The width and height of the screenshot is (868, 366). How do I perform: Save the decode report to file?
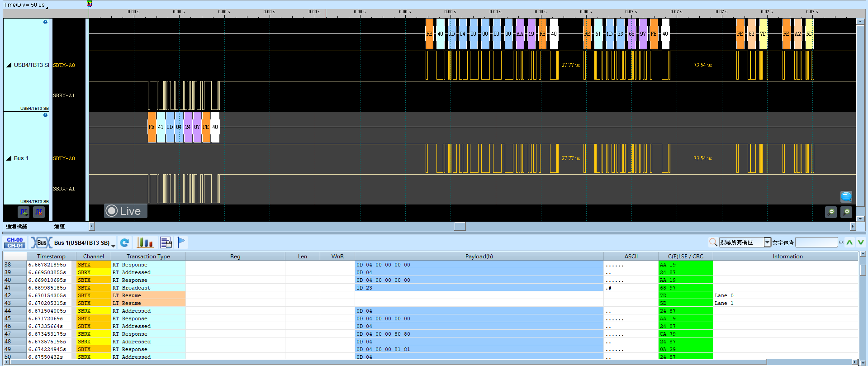[166, 242]
